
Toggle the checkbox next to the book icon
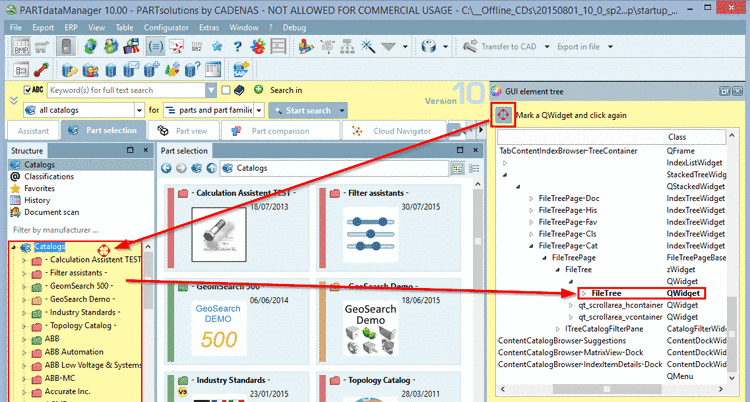coord(226,90)
